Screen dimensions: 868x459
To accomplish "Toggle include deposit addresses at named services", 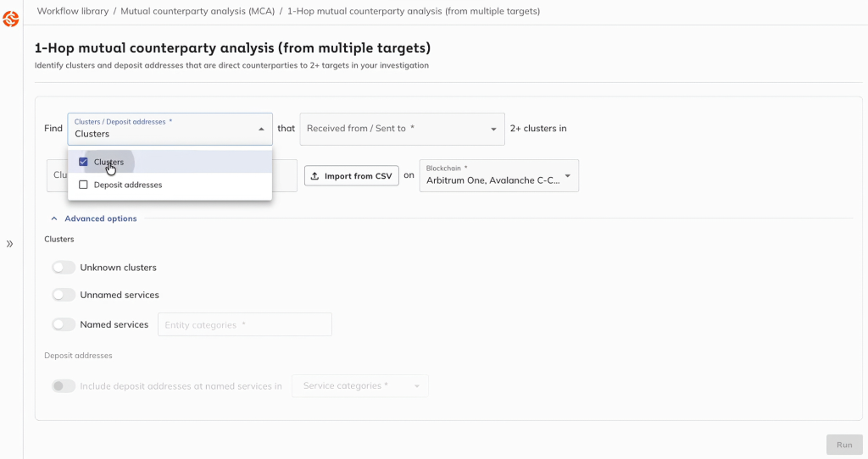I will (x=64, y=386).
